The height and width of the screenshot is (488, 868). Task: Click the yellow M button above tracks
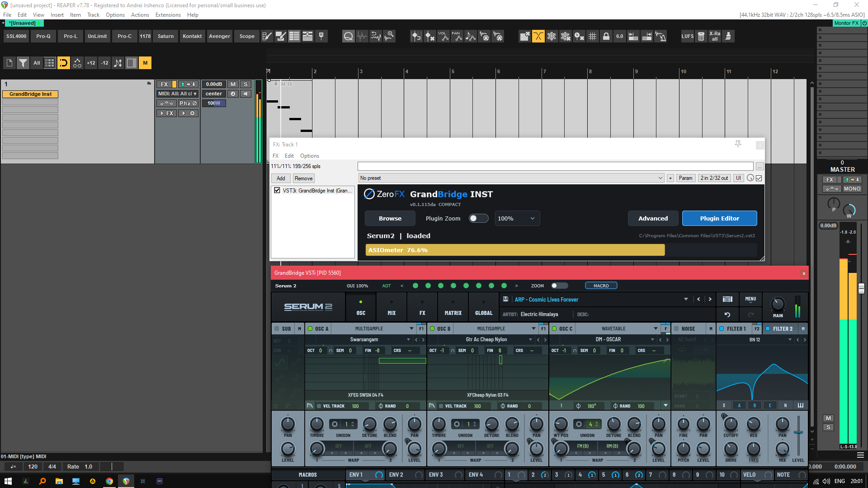coord(145,63)
